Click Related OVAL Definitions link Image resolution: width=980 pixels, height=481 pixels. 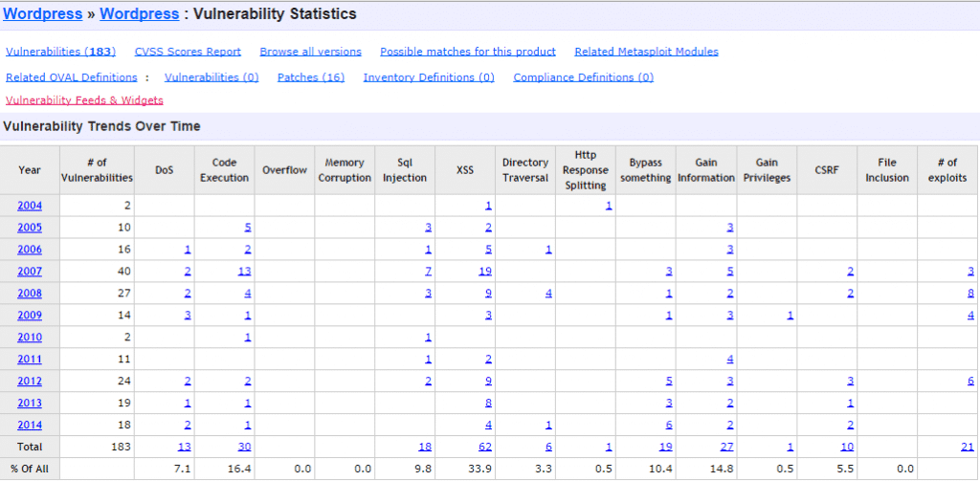click(72, 77)
